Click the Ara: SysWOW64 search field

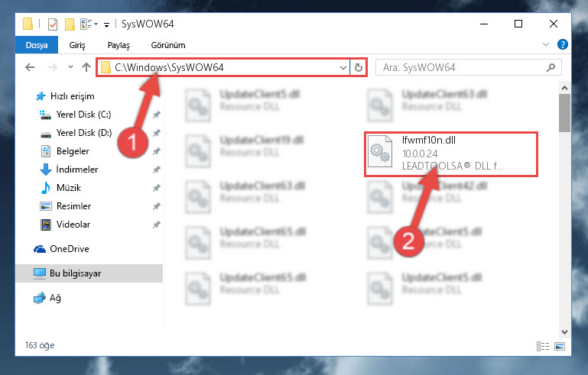461,68
